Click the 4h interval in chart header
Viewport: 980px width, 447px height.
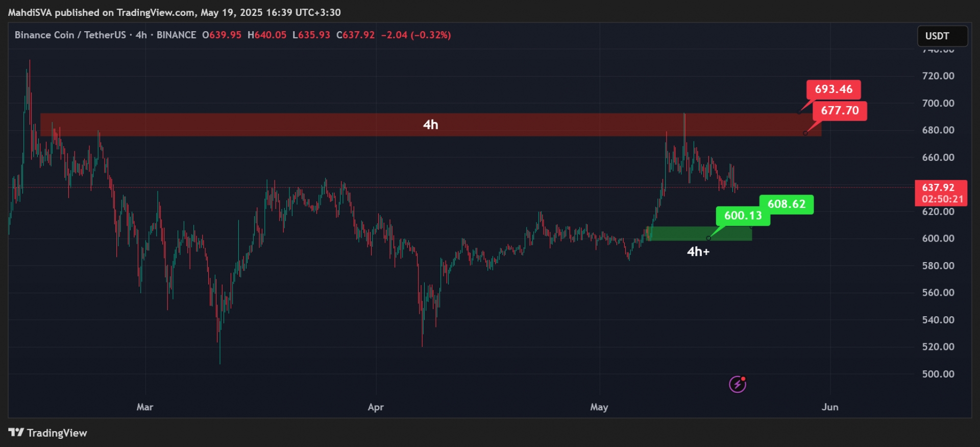141,35
